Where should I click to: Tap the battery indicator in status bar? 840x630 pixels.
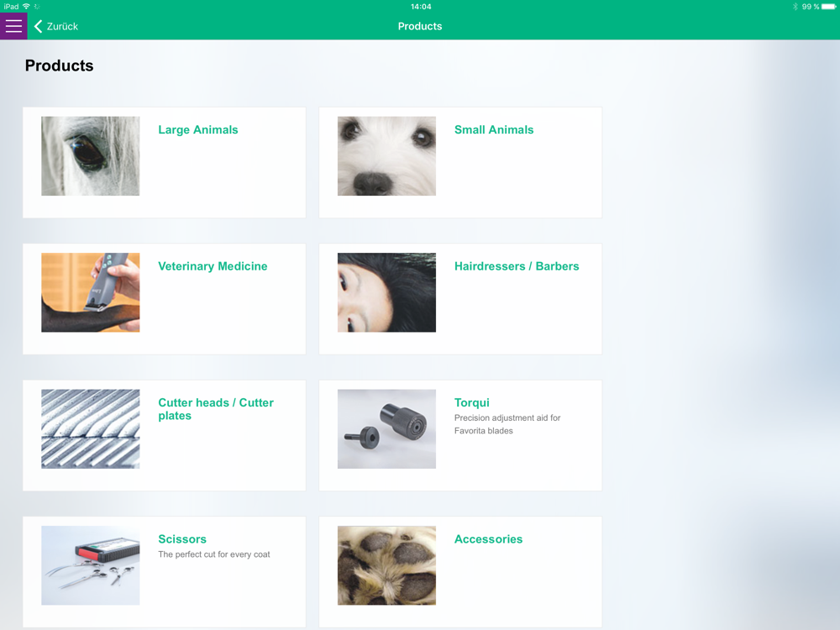(x=829, y=7)
